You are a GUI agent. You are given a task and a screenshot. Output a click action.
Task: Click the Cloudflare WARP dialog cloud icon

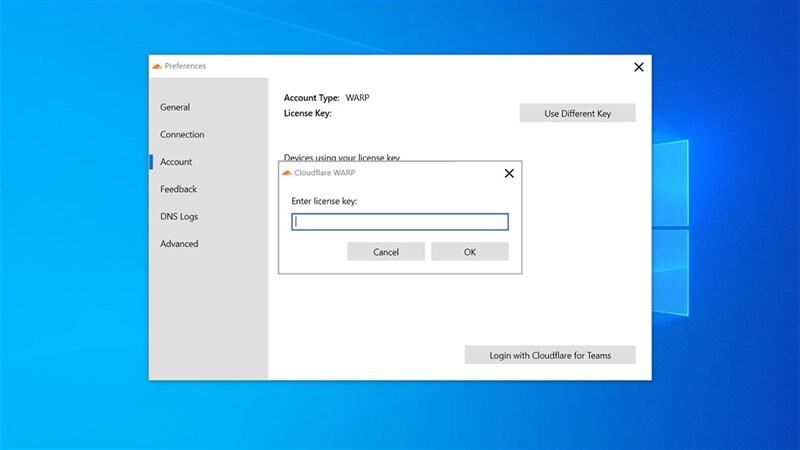click(287, 173)
